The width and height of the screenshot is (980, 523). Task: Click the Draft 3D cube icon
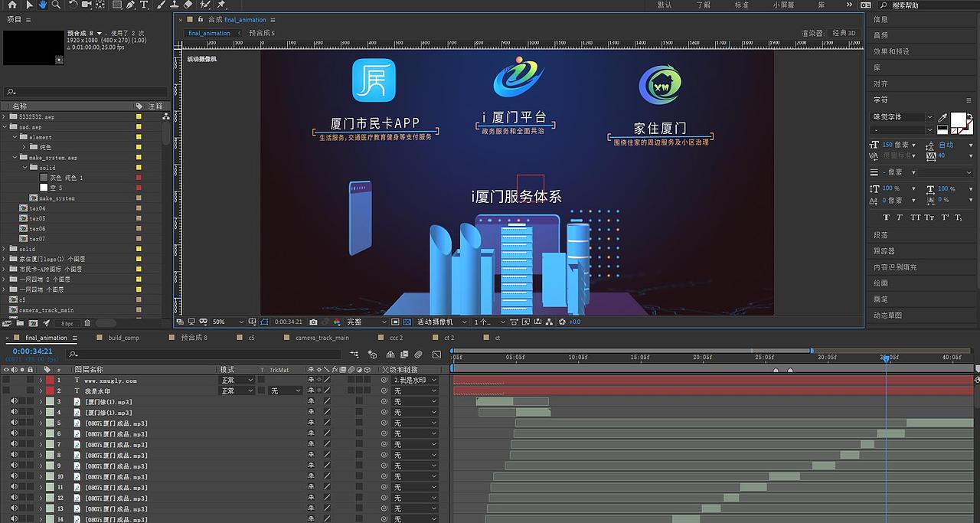pos(371,355)
